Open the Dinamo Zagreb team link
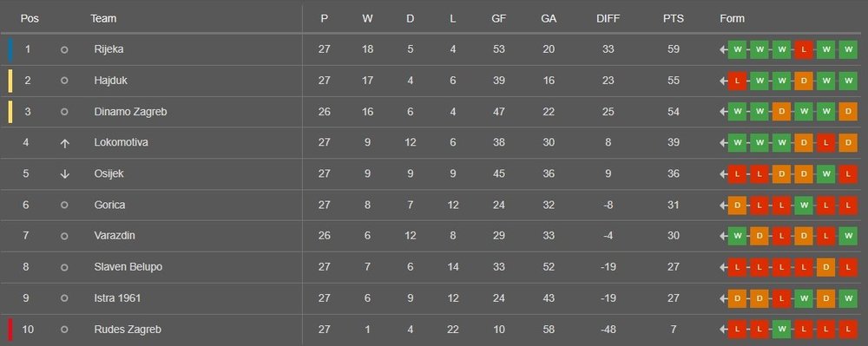 tap(131, 112)
